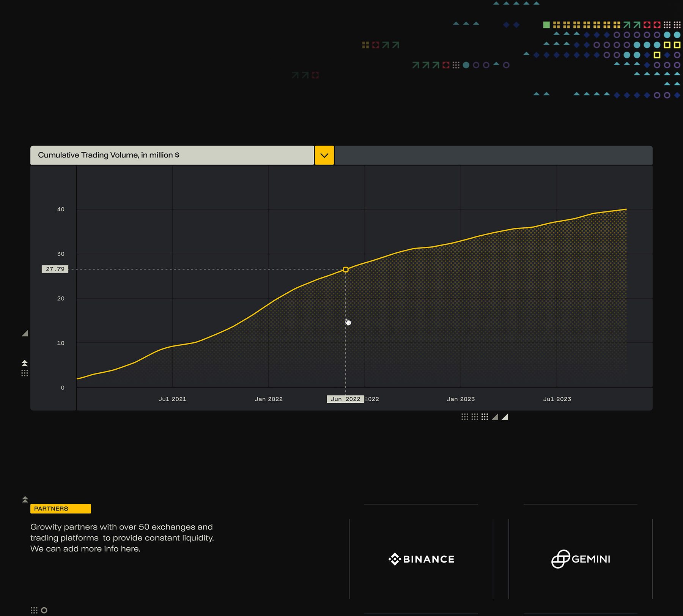The image size is (683, 616).
Task: Click the small gray triangle left of chart
Action: click(25, 333)
